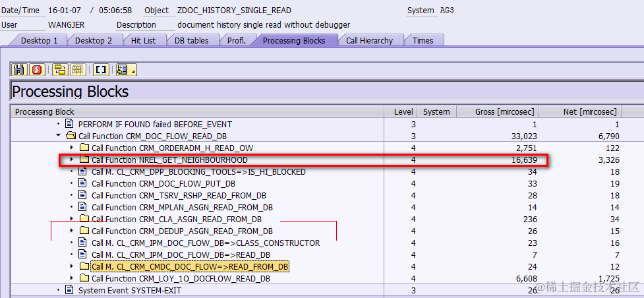Click the Gross [mircosec] column header
Image resolution: width=644 pixels, height=298 pixels.
(x=498, y=112)
